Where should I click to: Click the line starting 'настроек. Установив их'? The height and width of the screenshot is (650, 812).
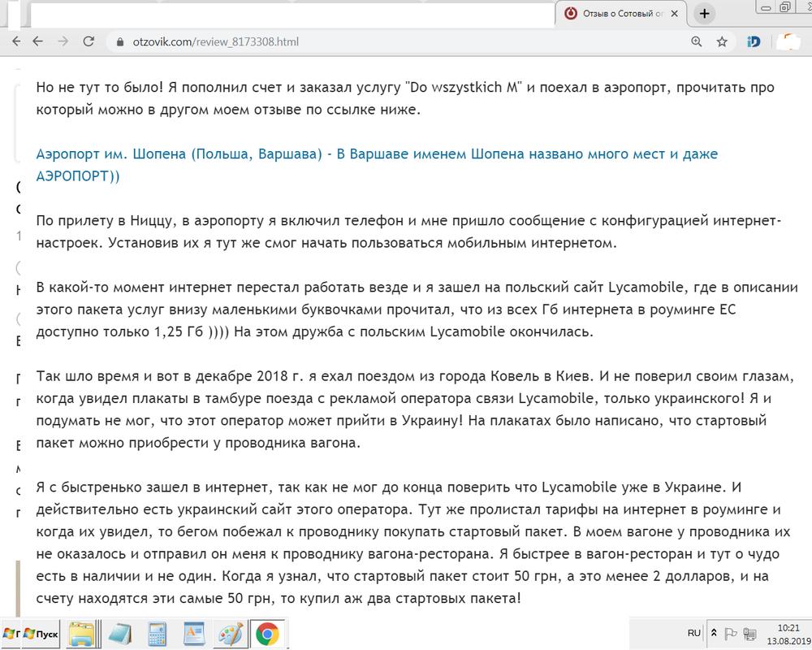[326, 243]
